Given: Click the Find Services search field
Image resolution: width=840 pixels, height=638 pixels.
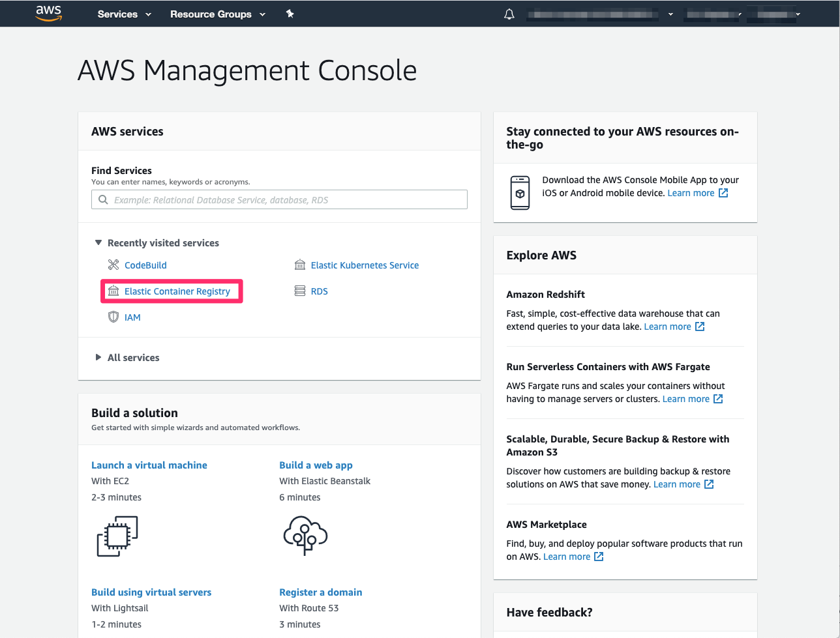Looking at the screenshot, I should pyautogui.click(x=279, y=199).
